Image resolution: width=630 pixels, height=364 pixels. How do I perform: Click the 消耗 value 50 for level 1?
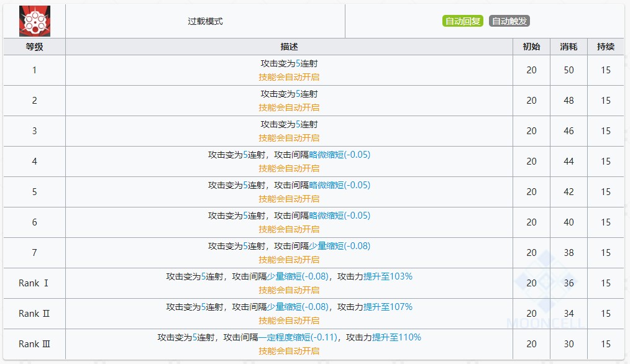coord(568,70)
